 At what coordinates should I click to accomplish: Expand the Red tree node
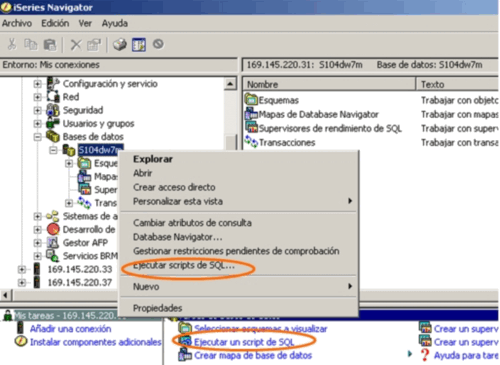[38, 97]
